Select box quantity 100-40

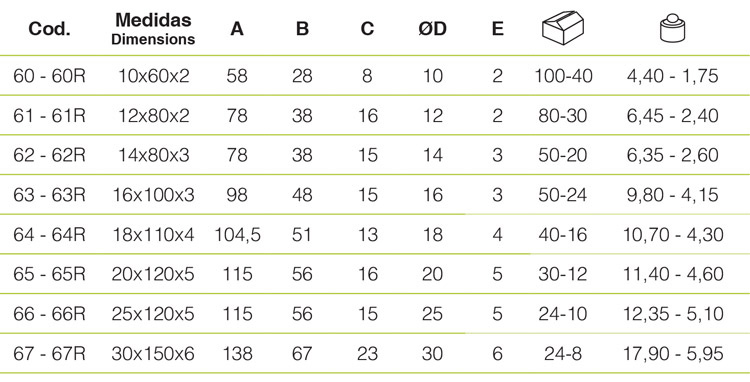point(563,76)
